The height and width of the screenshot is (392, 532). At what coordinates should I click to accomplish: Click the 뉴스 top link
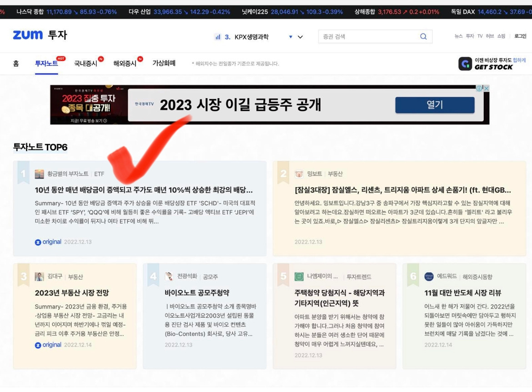pos(458,36)
